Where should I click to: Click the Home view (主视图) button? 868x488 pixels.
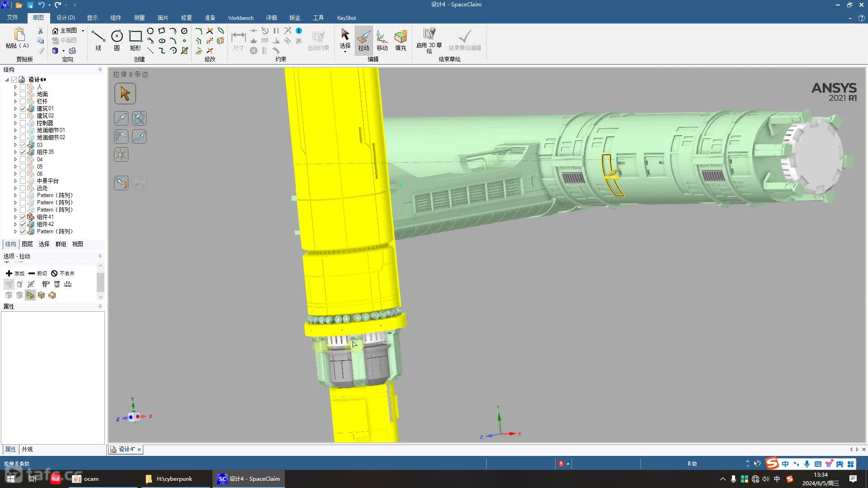65,30
